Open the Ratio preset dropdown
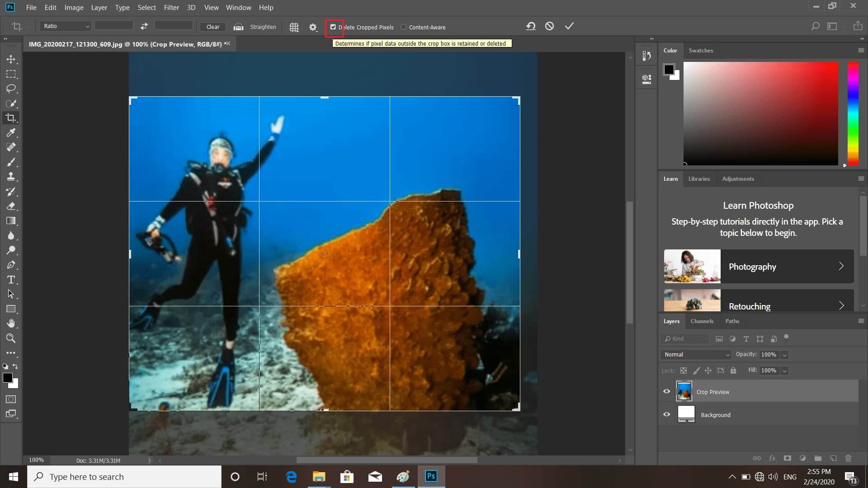 (66, 26)
